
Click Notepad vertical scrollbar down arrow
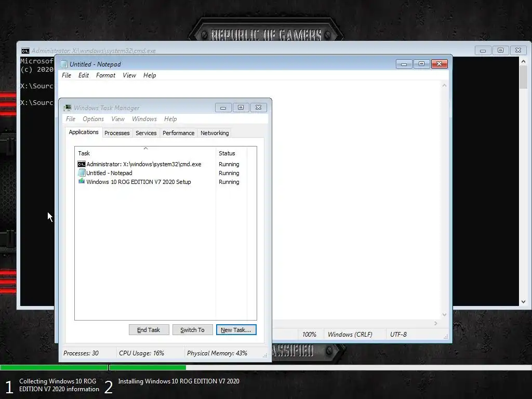(444, 315)
